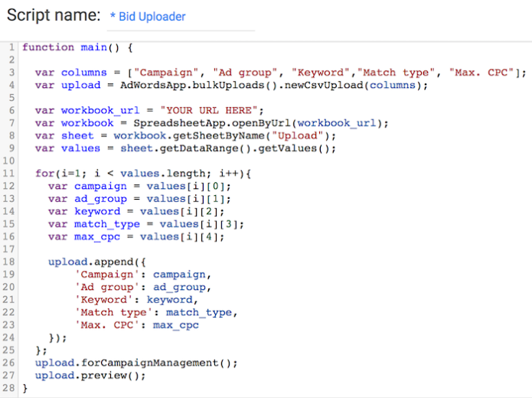Click the 'Campaign': campaign property line
The height and width of the screenshot is (398, 532).
[x=143, y=275]
